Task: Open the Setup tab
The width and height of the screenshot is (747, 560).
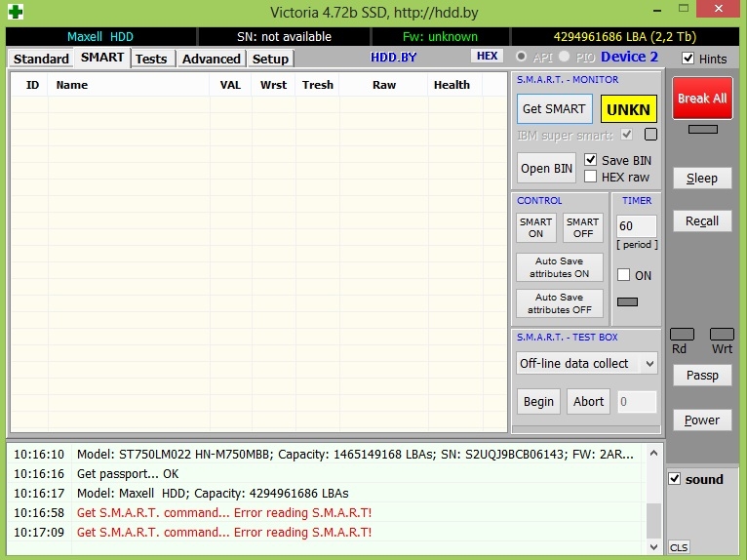Action: click(x=270, y=59)
